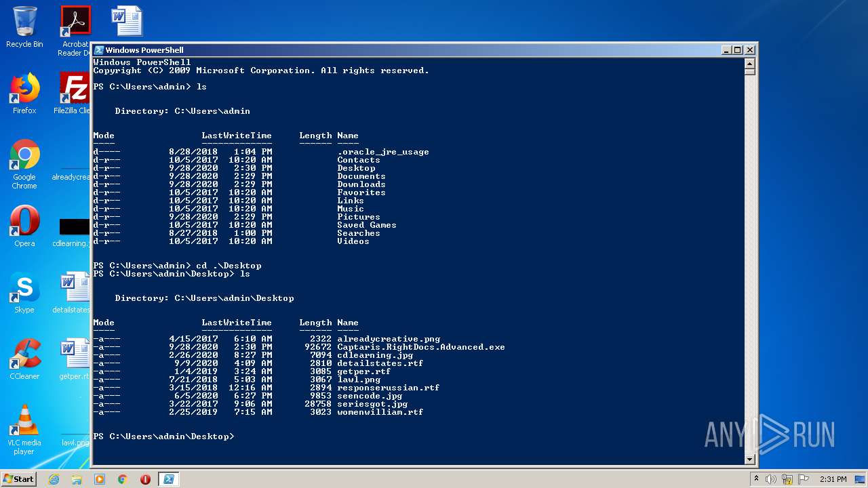Open the Action Center flag icon
The image size is (868, 488).
[x=804, y=479]
